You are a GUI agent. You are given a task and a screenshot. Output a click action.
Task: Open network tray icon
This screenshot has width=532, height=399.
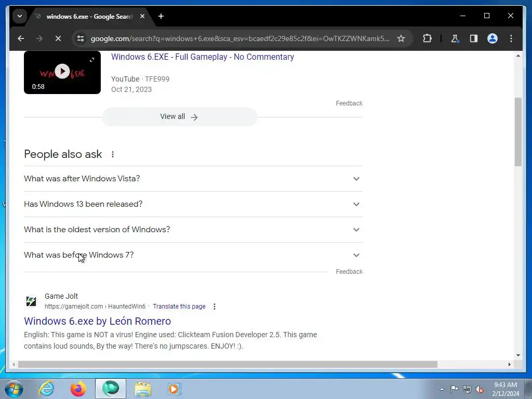pos(467,389)
